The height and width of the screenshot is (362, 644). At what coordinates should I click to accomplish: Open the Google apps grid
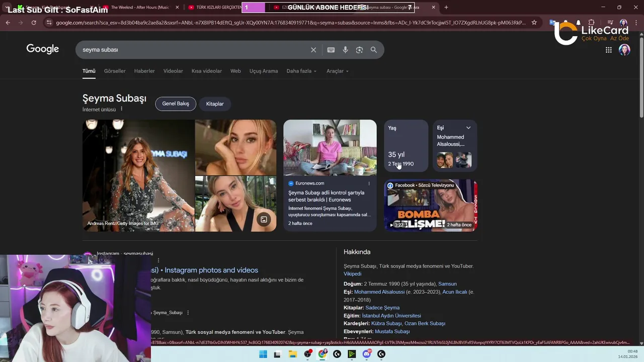pyautogui.click(x=609, y=50)
